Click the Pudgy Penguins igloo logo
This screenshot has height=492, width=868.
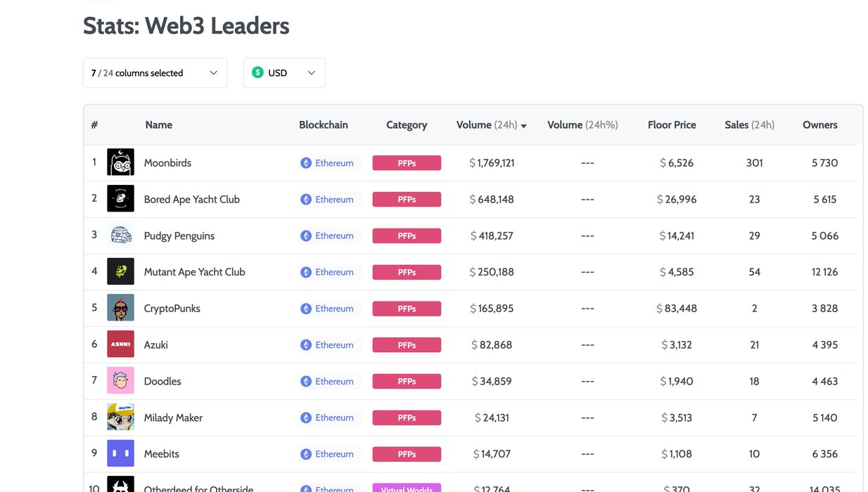coord(120,235)
